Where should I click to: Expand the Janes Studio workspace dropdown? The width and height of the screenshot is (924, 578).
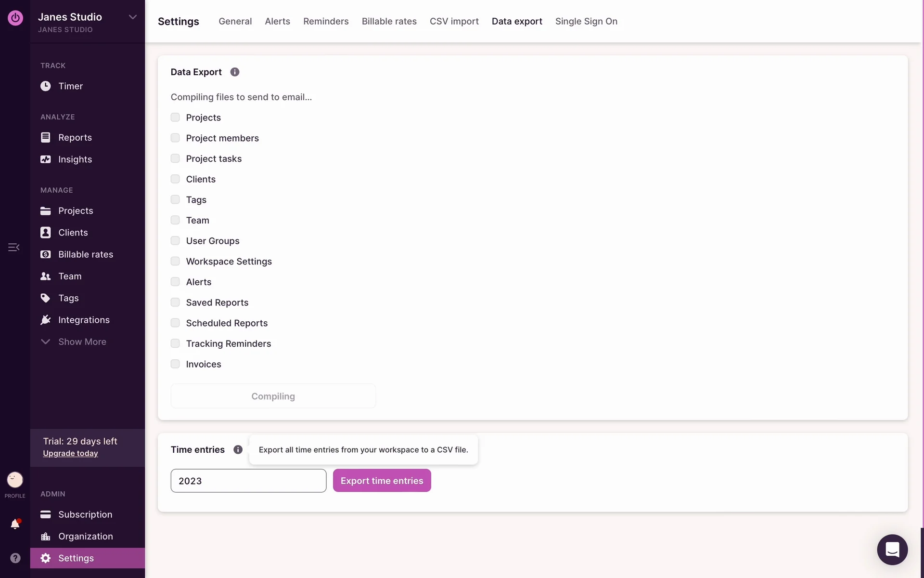coord(133,17)
